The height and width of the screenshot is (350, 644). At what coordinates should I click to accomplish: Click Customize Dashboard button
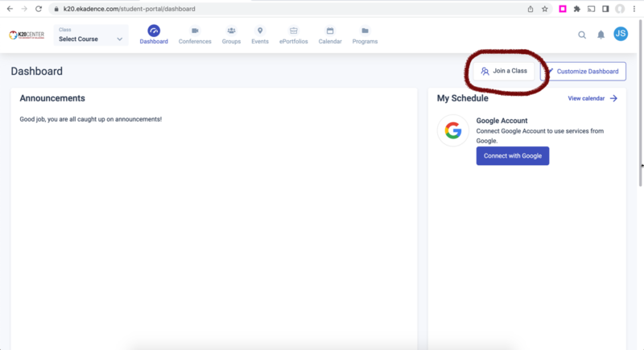point(583,71)
